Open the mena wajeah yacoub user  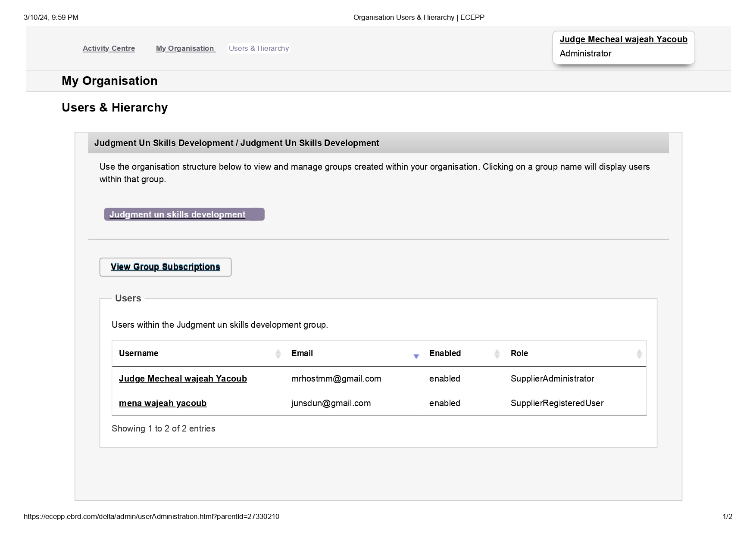click(162, 403)
